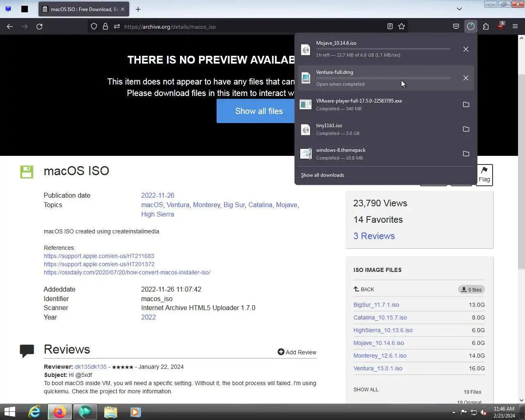
Task: Open Apple support HT211683 link
Action: click(x=99, y=256)
